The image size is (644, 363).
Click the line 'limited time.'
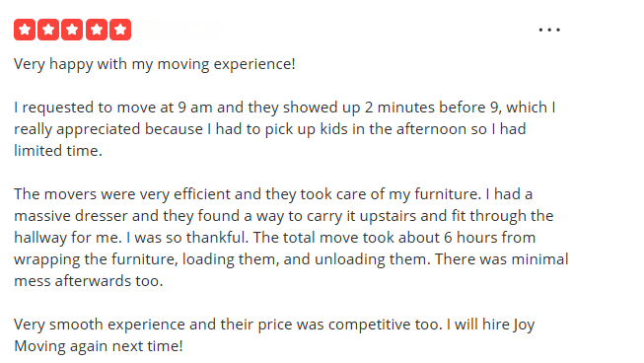(58, 151)
